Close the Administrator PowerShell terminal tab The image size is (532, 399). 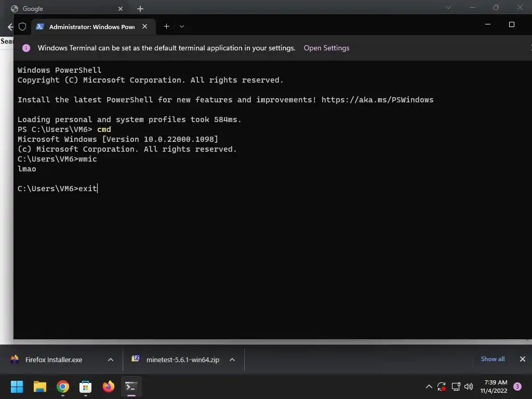pyautogui.click(x=145, y=26)
